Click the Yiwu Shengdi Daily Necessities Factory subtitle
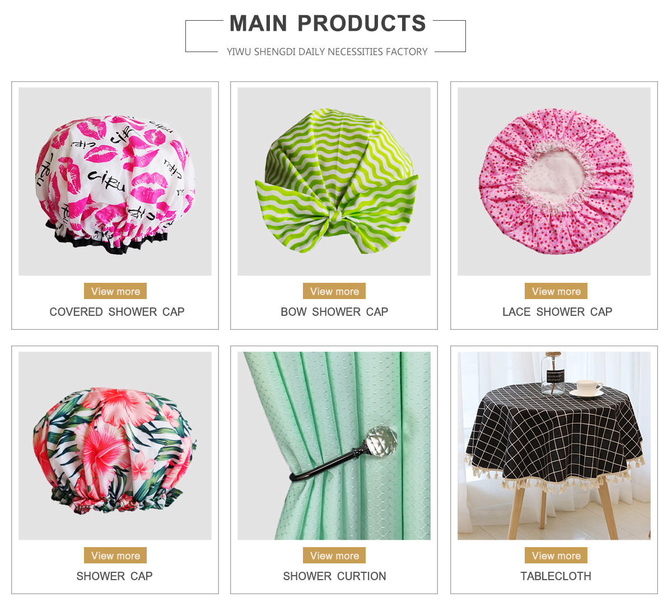672x616 pixels. tap(327, 52)
